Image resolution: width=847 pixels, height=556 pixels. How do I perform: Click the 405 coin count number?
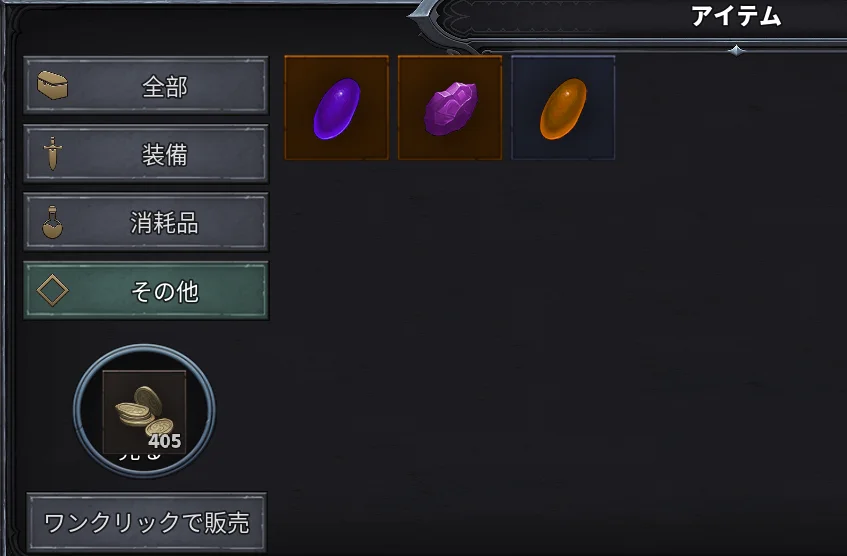click(x=165, y=441)
